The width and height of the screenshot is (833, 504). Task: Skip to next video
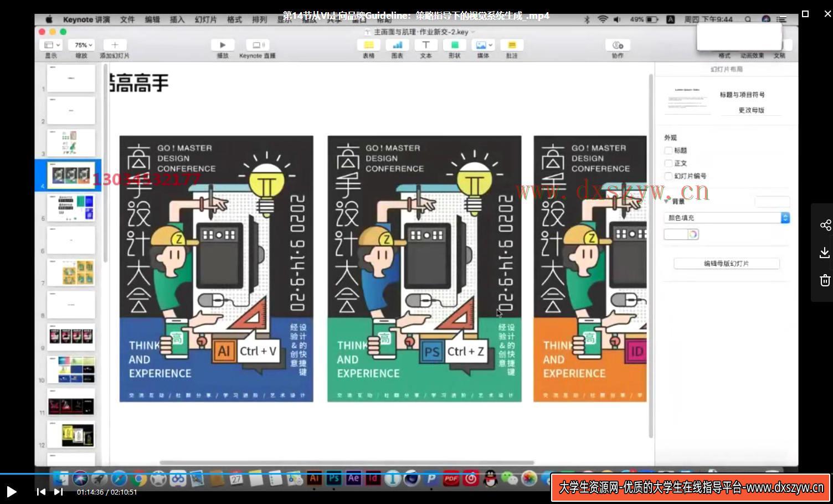[x=58, y=492]
